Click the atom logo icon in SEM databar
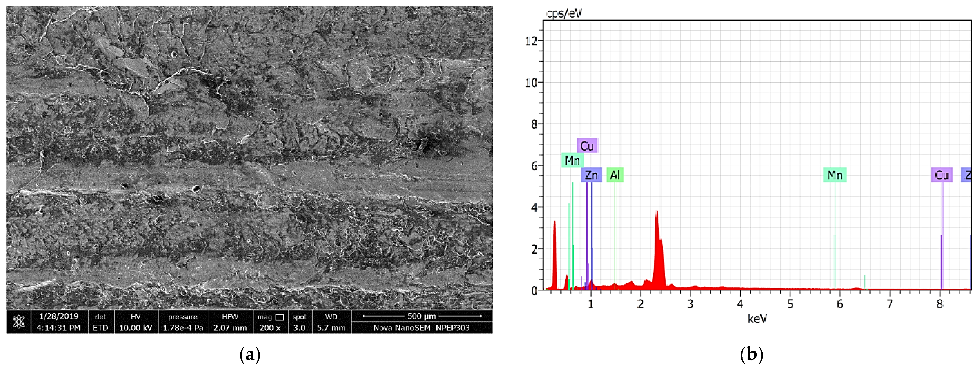The width and height of the screenshot is (980, 368). tap(19, 322)
